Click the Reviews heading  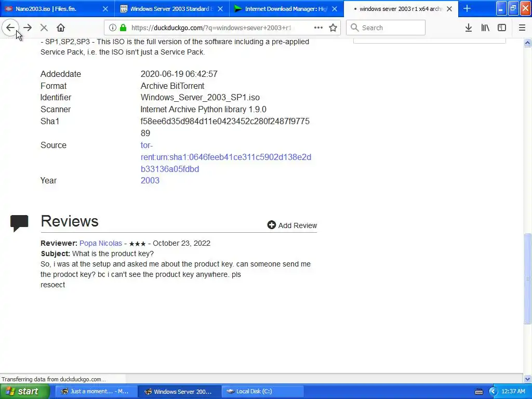(70, 221)
